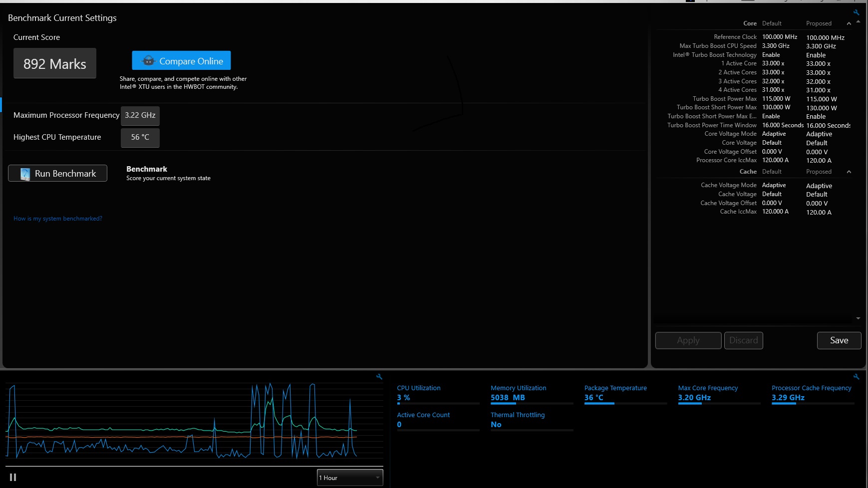
Task: Click the 892 Marks score box
Action: click(x=55, y=63)
